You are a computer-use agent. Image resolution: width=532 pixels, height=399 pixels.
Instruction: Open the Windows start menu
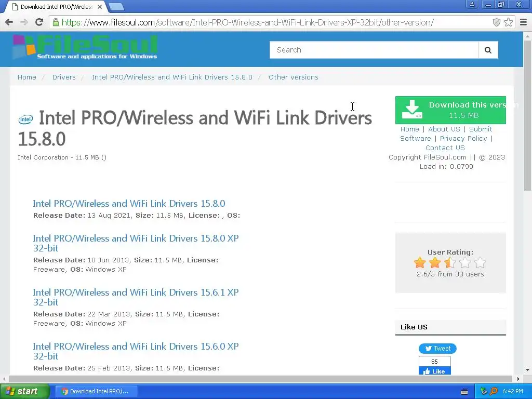[x=24, y=391]
